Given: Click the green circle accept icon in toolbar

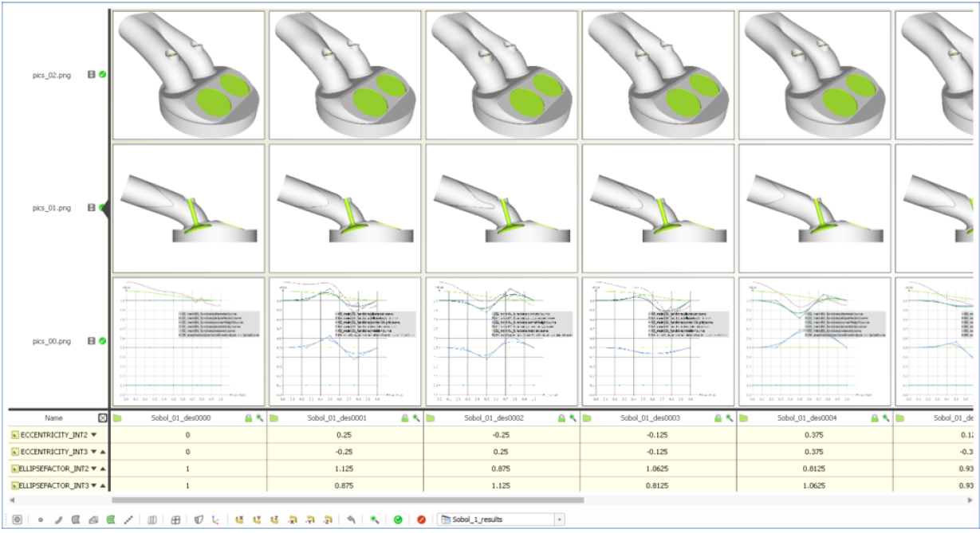Looking at the screenshot, I should pyautogui.click(x=398, y=519).
